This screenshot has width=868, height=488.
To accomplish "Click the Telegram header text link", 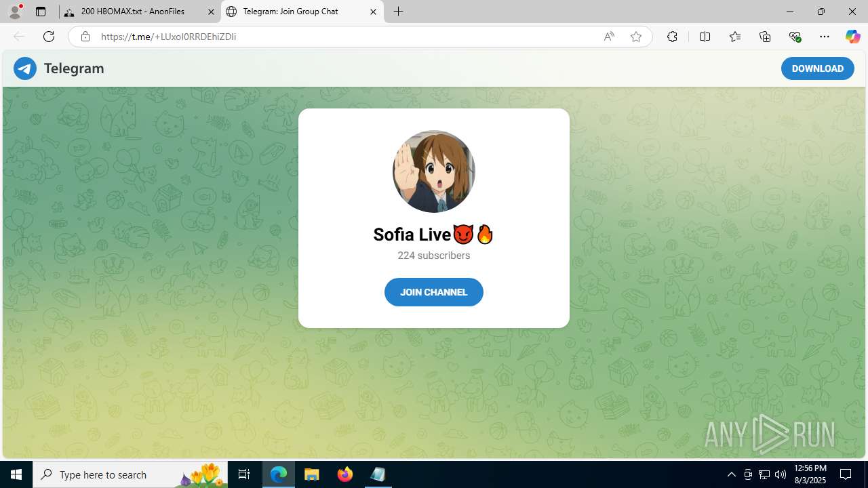I will 74,68.
